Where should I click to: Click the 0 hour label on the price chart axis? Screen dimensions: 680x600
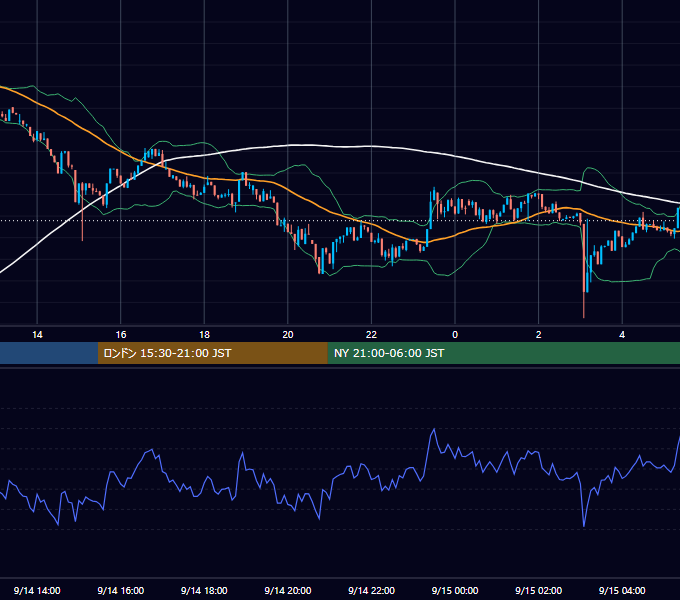455,335
